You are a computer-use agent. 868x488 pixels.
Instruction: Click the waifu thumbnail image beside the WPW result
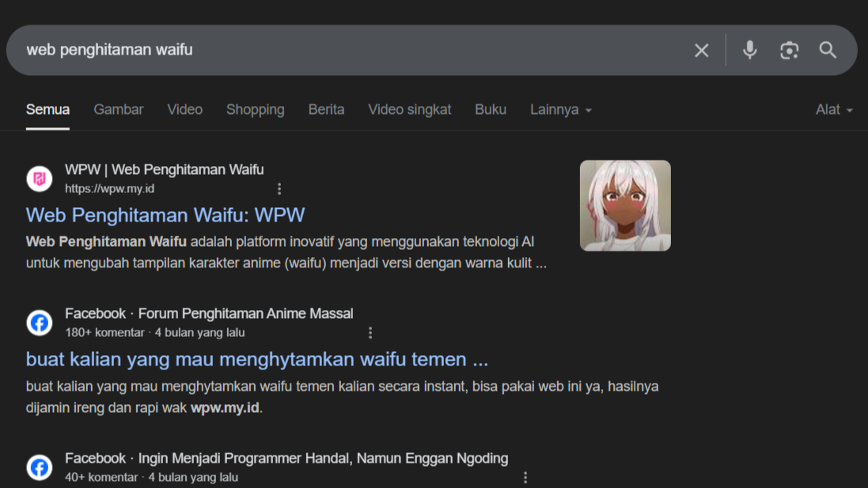click(x=624, y=205)
